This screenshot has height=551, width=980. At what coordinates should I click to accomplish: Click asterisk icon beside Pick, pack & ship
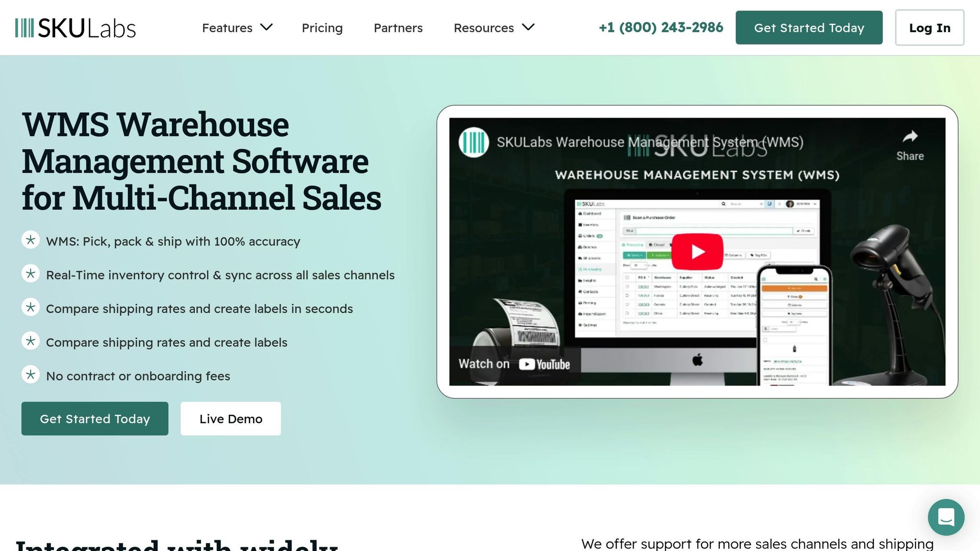tap(31, 240)
